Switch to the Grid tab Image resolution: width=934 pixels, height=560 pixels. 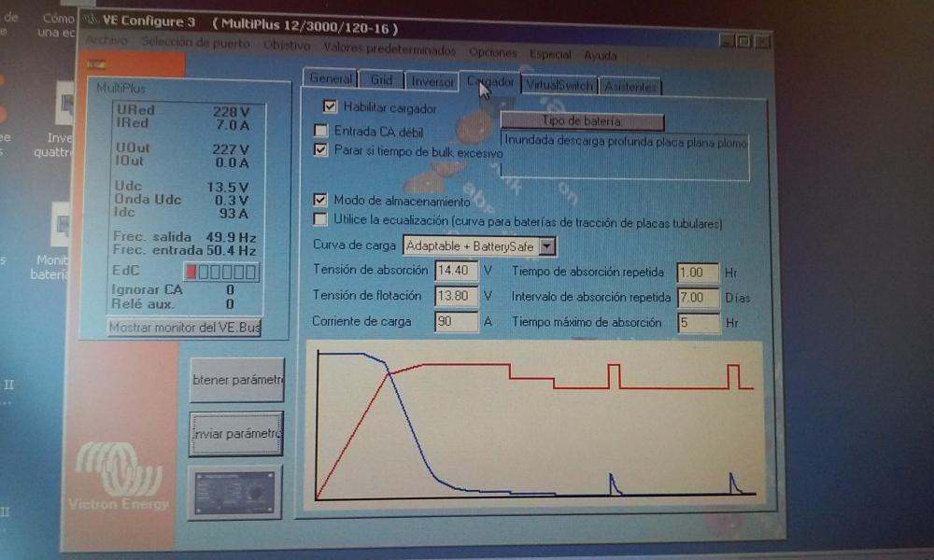pyautogui.click(x=381, y=79)
